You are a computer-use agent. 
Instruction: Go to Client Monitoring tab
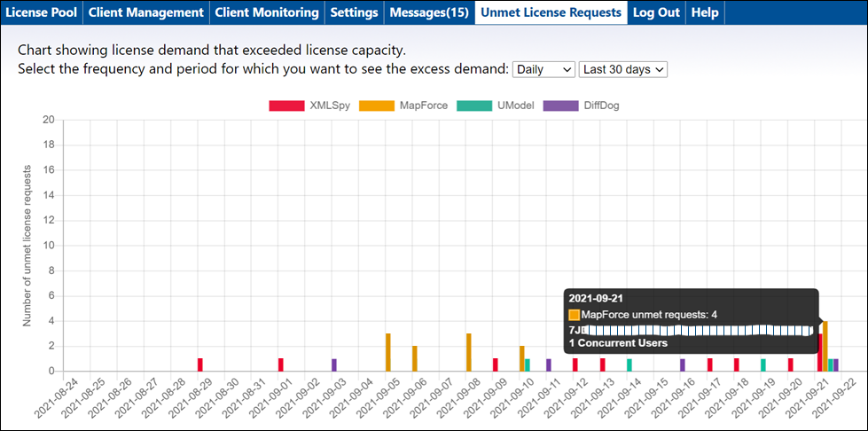[266, 12]
